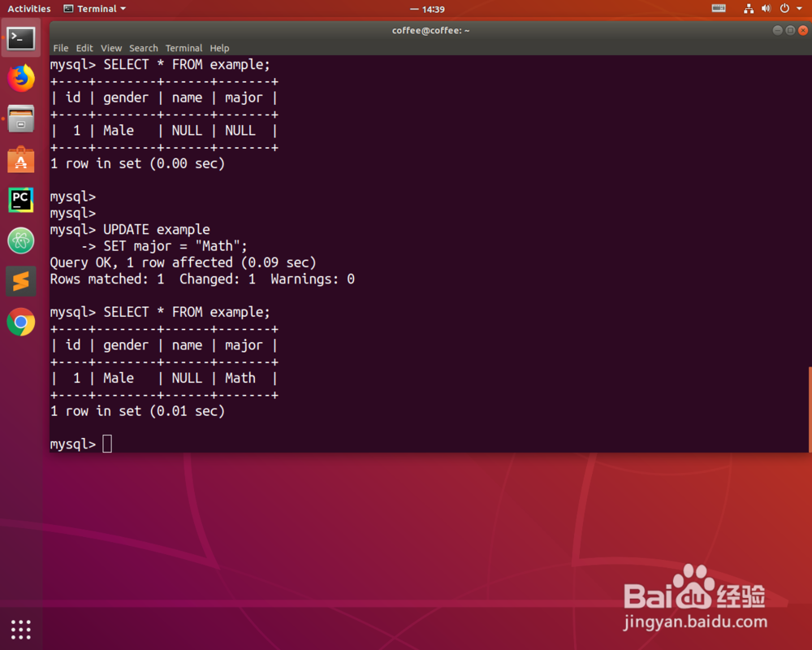Image resolution: width=812 pixels, height=650 pixels.
Task: Click 'Warnings: 0' text
Action: pos(313,279)
